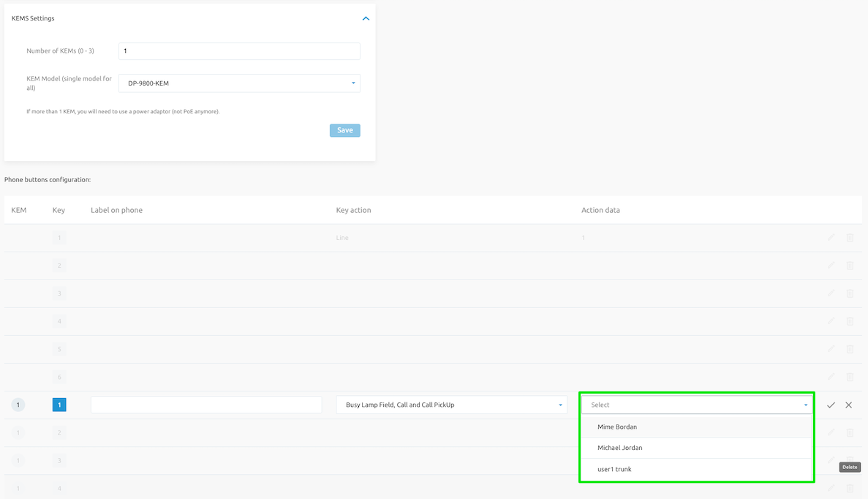Click the edit pencil on Key 2 row
Image resolution: width=868 pixels, height=499 pixels.
click(831, 266)
